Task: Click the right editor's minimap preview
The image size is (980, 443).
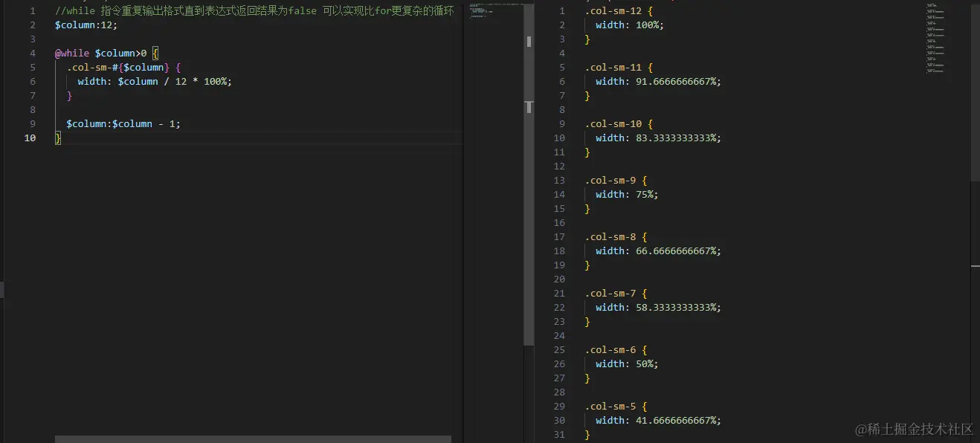Action: (936, 37)
